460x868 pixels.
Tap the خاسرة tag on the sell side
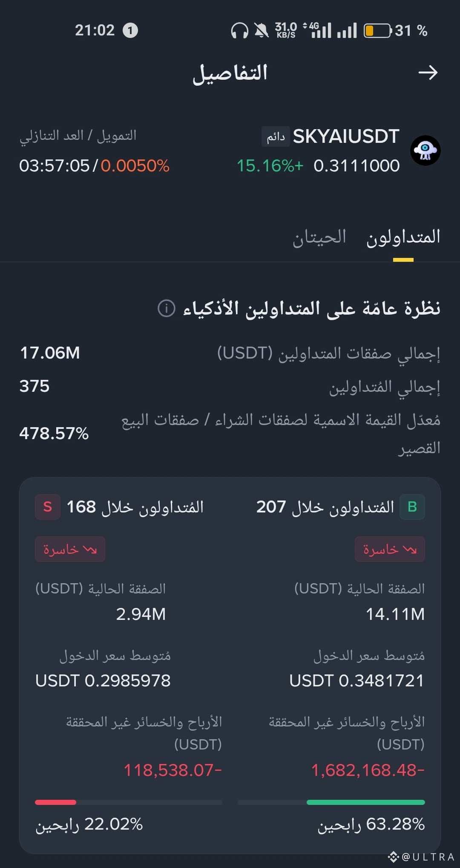point(70,549)
